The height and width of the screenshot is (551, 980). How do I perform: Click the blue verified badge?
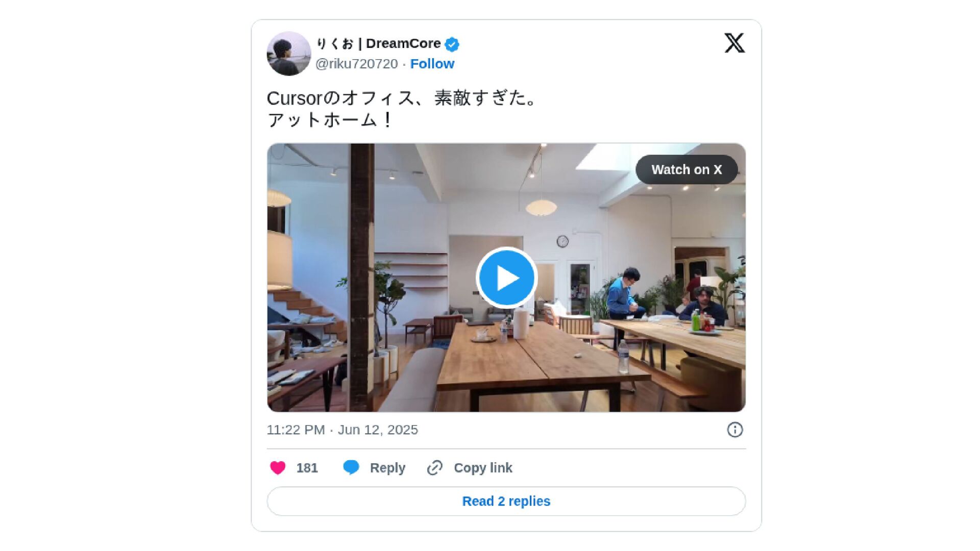point(452,44)
